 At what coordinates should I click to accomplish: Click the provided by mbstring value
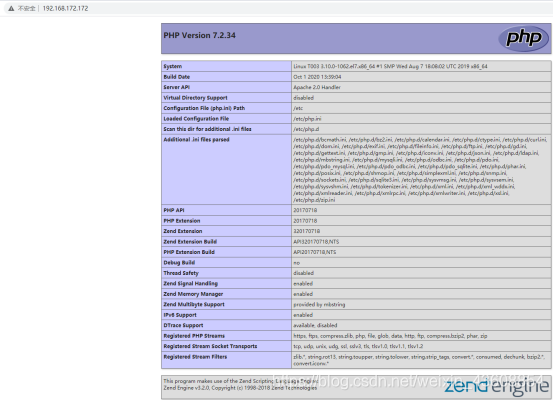pyautogui.click(x=319, y=305)
